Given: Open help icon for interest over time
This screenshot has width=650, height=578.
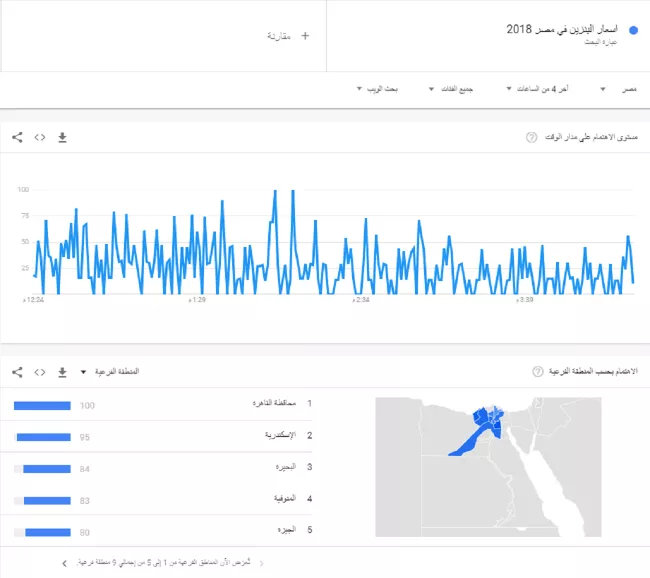Looking at the screenshot, I should 531,137.
